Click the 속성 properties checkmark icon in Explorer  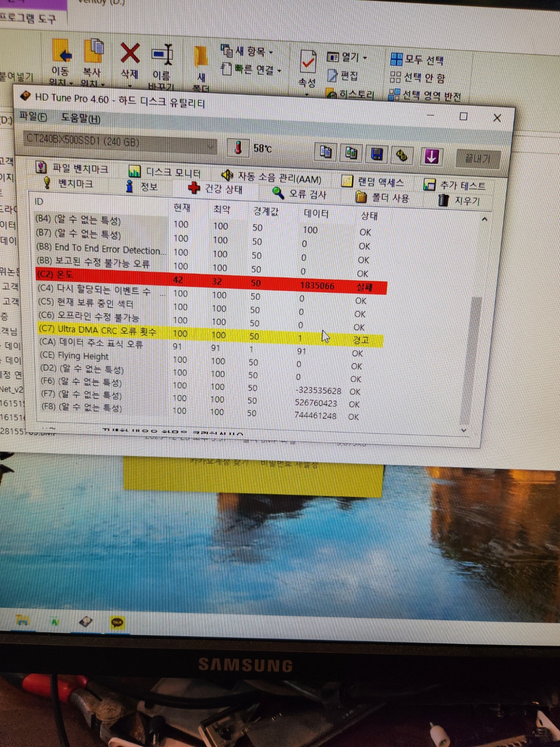click(308, 62)
